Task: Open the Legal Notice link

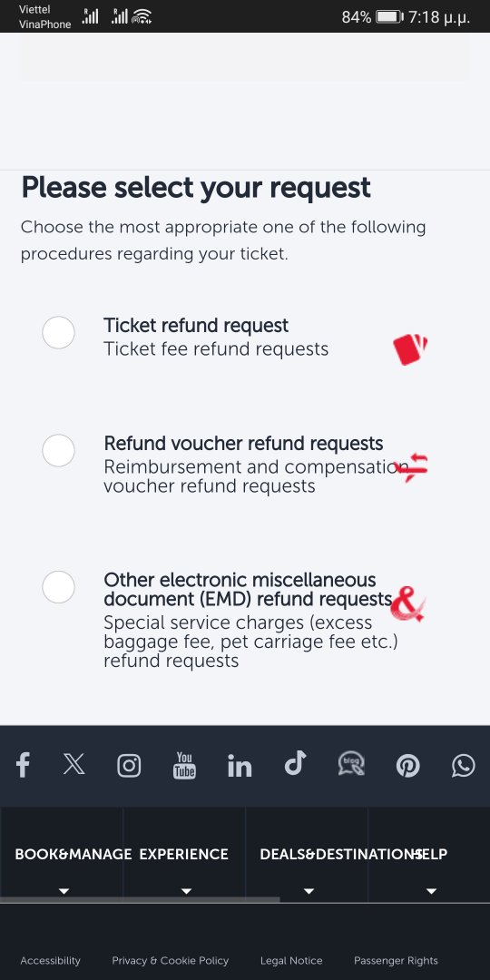Action: [291, 961]
